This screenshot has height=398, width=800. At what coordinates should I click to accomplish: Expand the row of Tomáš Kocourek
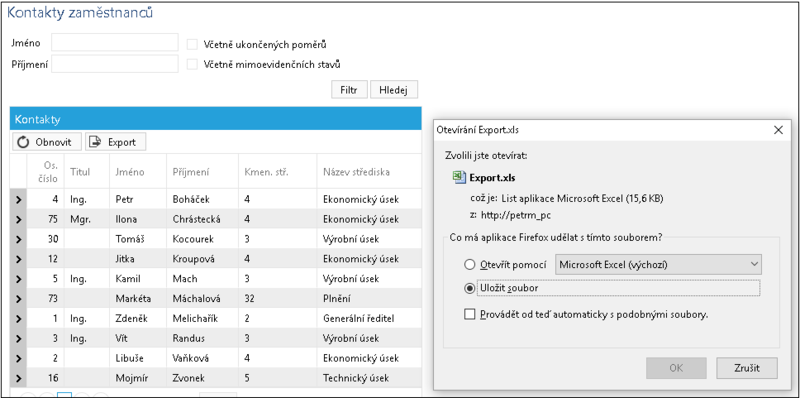pyautogui.click(x=18, y=239)
